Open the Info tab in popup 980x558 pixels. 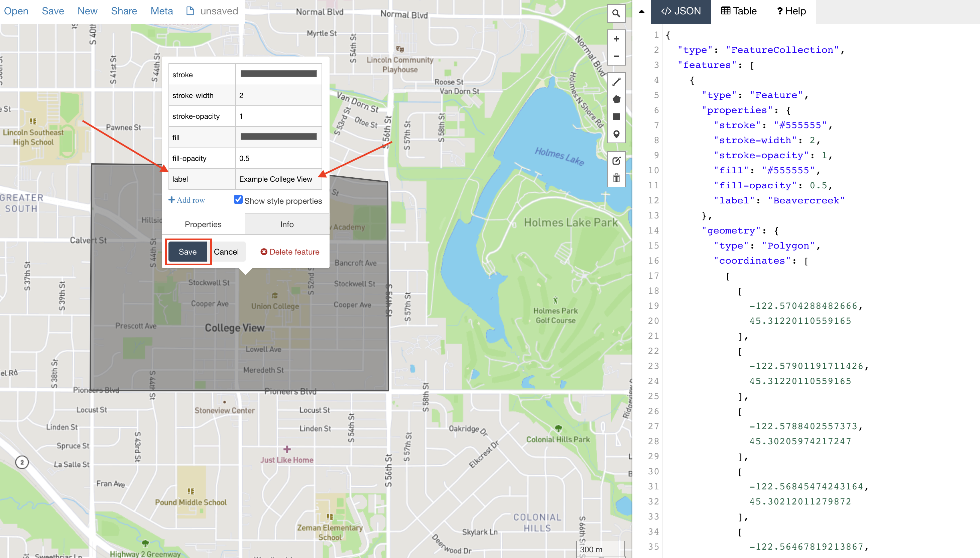(x=287, y=224)
